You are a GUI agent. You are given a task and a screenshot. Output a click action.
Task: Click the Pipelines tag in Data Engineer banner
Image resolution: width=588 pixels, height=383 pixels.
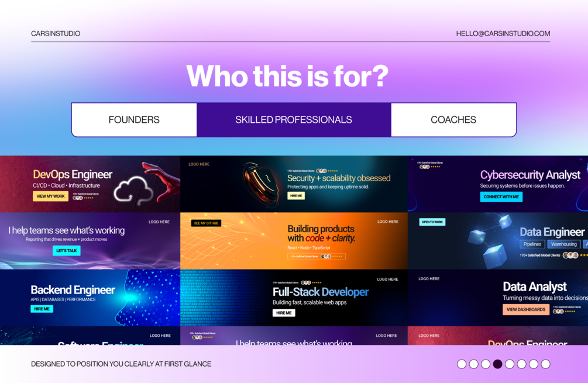coord(532,244)
